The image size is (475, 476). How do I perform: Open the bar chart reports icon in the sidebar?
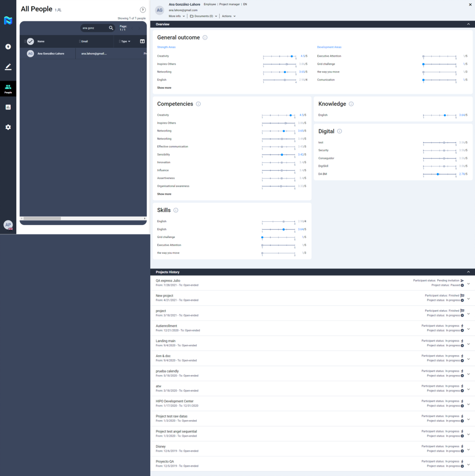point(8,107)
